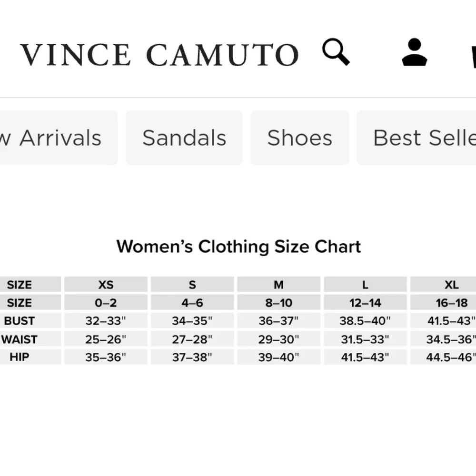This screenshot has width=476, height=476.
Task: Select the XS column header
Action: tap(106, 284)
